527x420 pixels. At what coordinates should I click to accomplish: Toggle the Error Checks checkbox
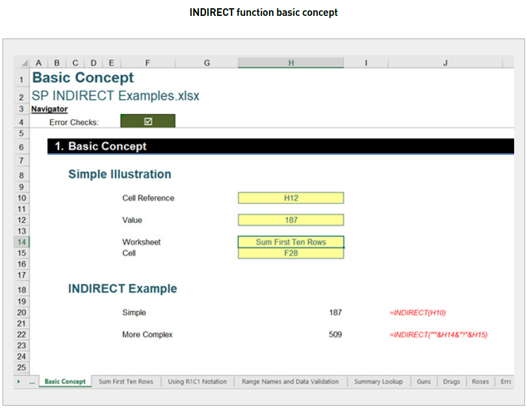[148, 121]
